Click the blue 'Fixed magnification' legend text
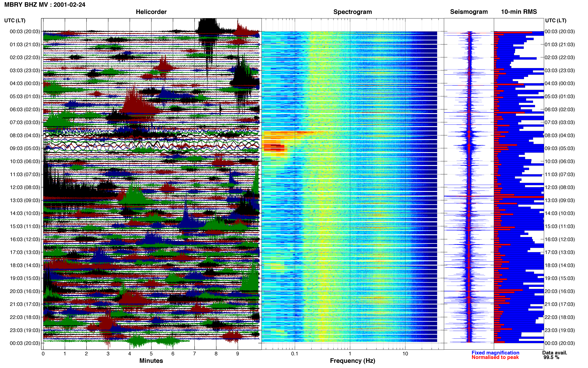588x368 pixels. pos(495,353)
